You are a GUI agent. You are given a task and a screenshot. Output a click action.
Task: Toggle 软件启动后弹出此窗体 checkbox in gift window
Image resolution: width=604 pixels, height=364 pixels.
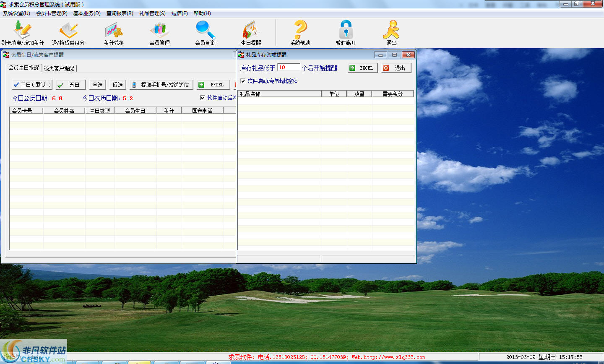[x=243, y=81]
